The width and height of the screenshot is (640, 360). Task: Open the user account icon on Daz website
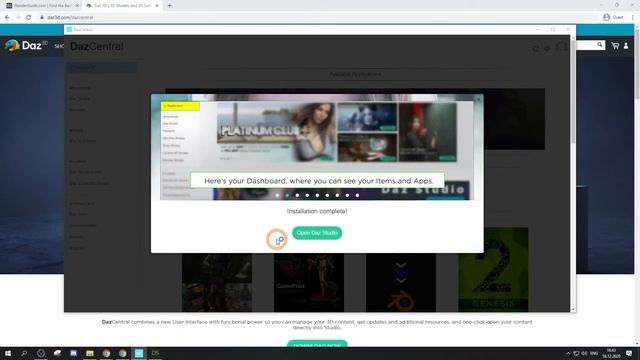(x=626, y=46)
